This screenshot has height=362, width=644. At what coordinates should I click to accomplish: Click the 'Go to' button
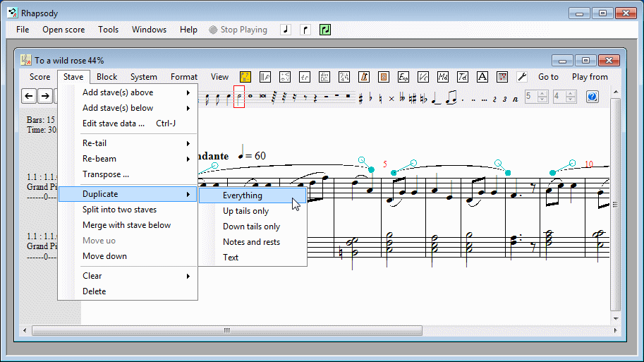pos(548,77)
